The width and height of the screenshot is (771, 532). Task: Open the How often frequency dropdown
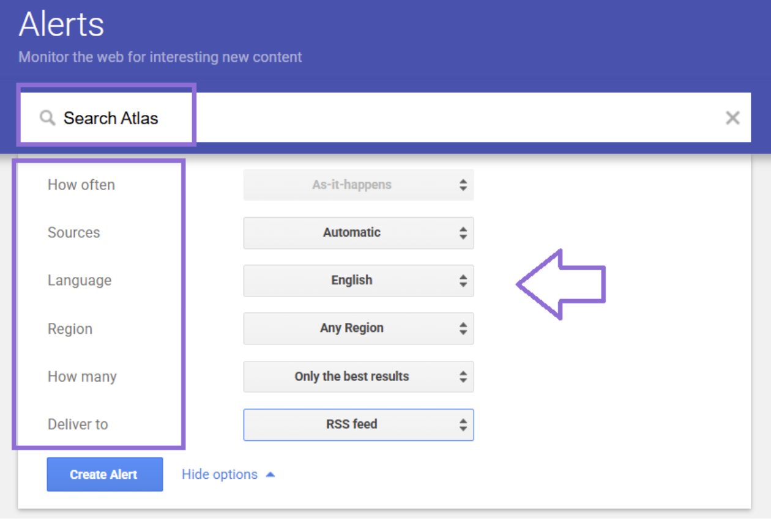tap(359, 185)
